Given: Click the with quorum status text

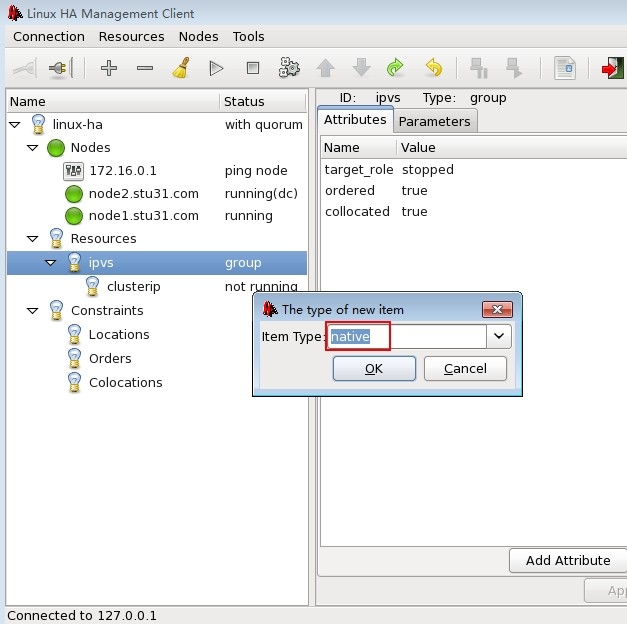Looking at the screenshot, I should 264,125.
